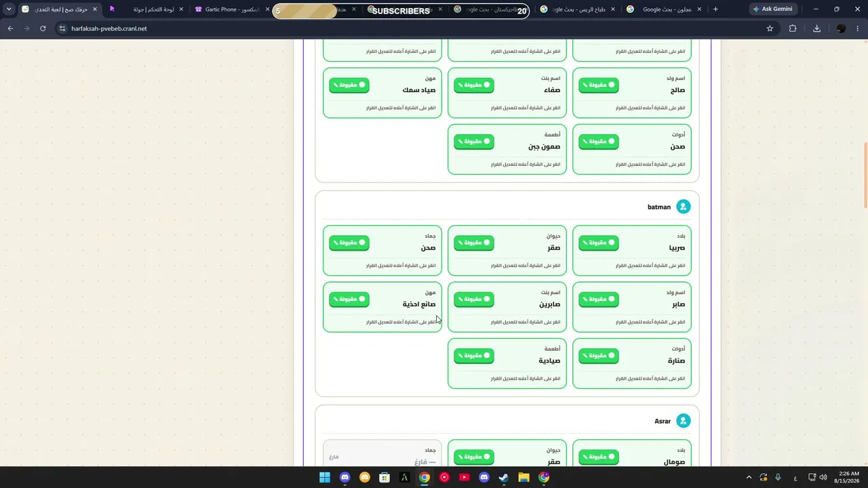Toggle the مقبولة badge for صومال

coord(598,457)
